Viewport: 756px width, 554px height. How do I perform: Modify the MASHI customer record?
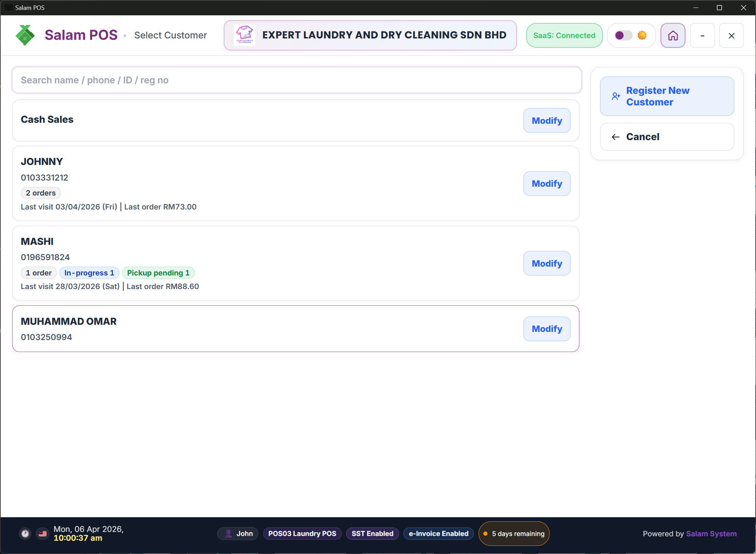(x=547, y=263)
